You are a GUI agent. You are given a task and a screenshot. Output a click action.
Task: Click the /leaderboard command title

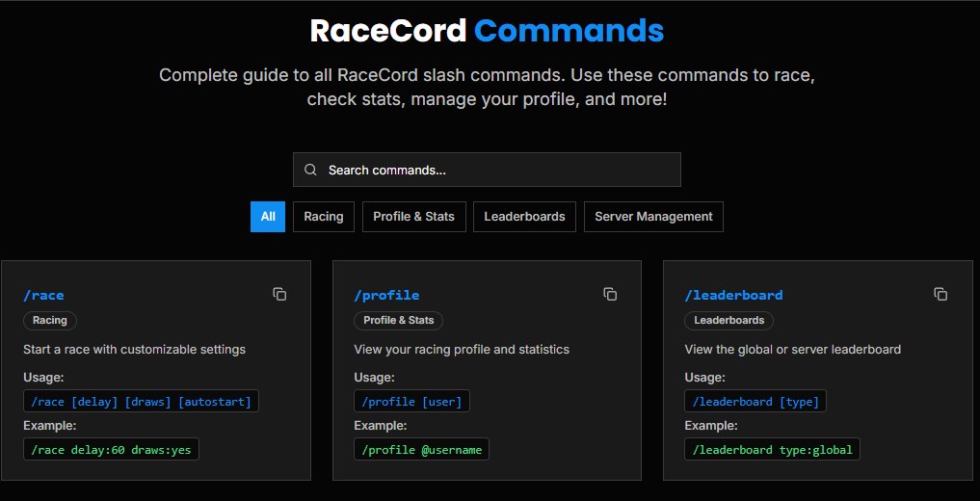point(733,295)
